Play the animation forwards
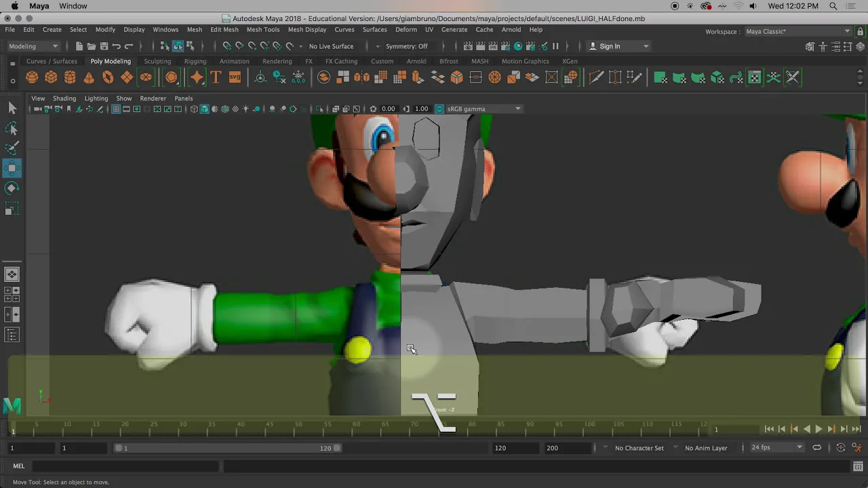This screenshot has width=868, height=488. tap(818, 429)
